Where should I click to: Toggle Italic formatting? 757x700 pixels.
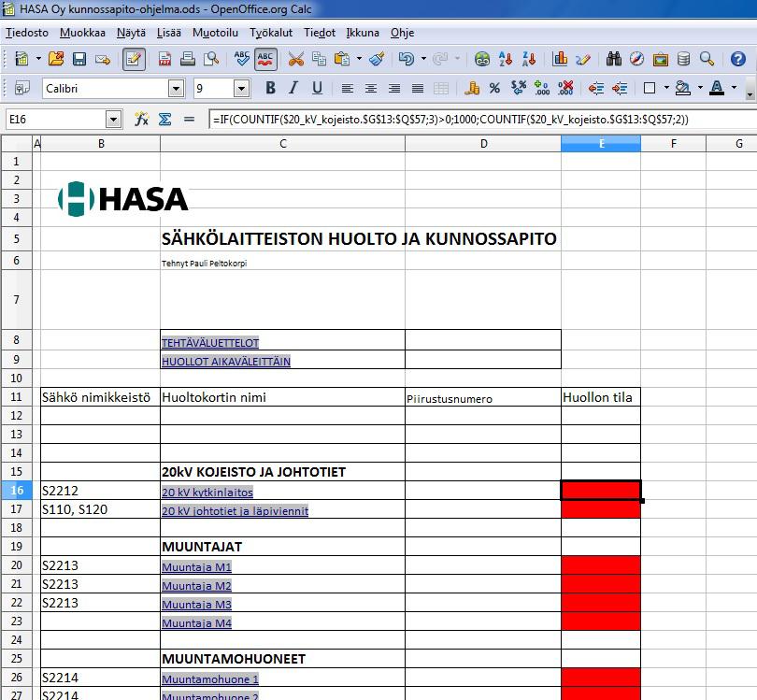coord(293,88)
